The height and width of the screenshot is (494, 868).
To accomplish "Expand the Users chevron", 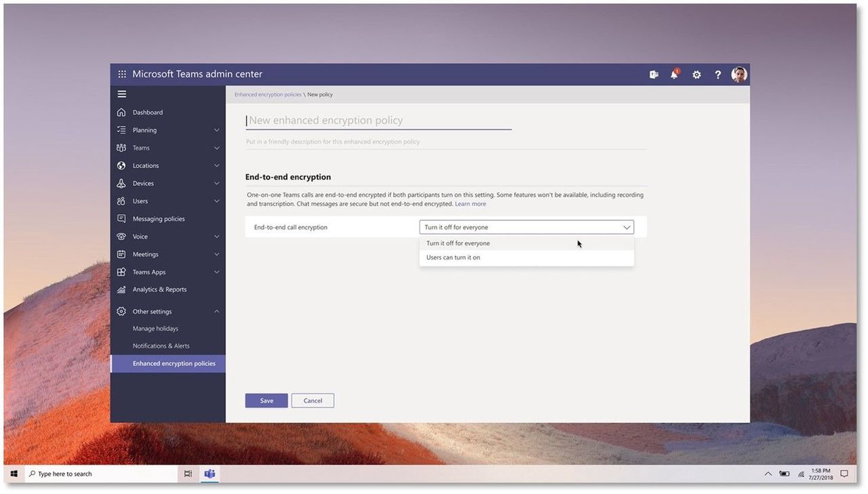I will coord(217,201).
